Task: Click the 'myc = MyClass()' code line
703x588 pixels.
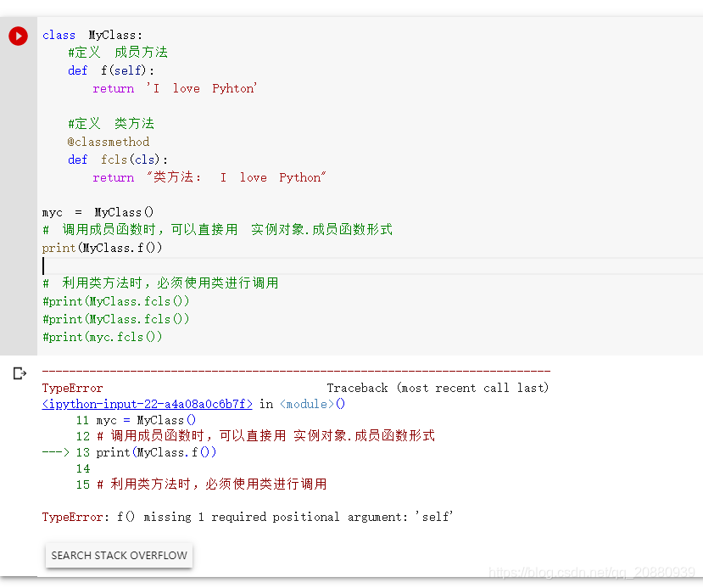Action: [98, 212]
